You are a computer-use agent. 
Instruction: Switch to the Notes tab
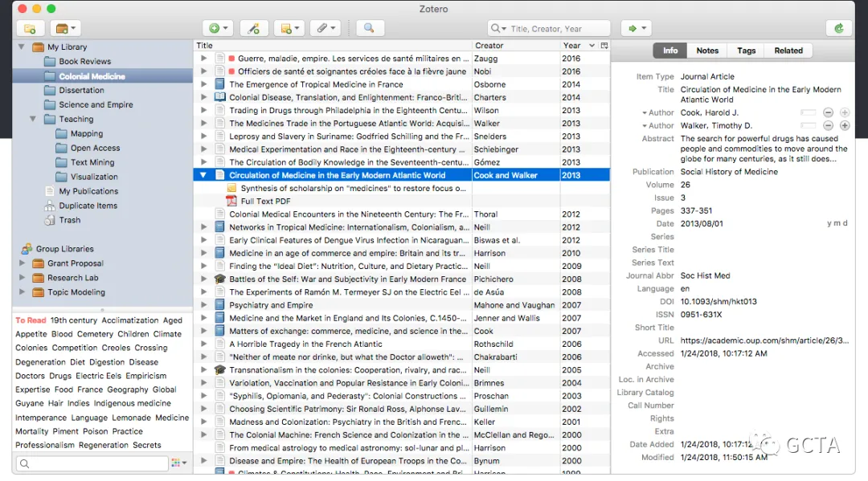pos(707,51)
